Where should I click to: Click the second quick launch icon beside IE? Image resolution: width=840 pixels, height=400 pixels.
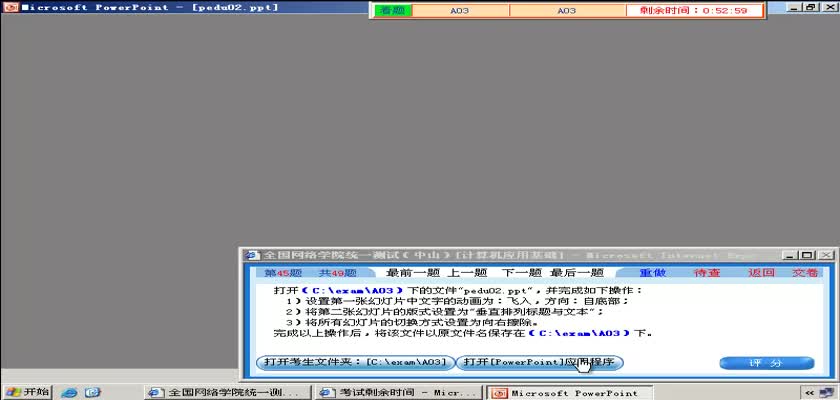93,393
